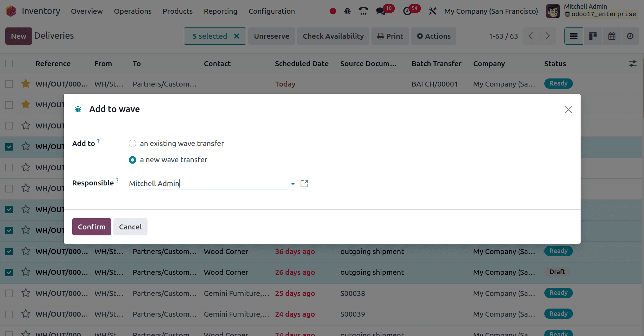The image size is (644, 336).
Task: Confirm adding to wave
Action: point(92,227)
